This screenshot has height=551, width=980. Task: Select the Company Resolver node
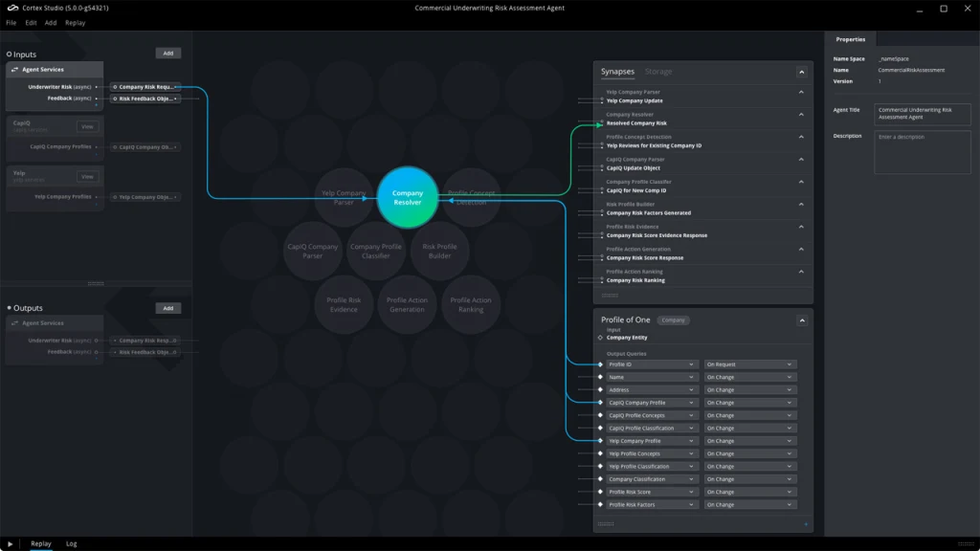click(x=408, y=196)
